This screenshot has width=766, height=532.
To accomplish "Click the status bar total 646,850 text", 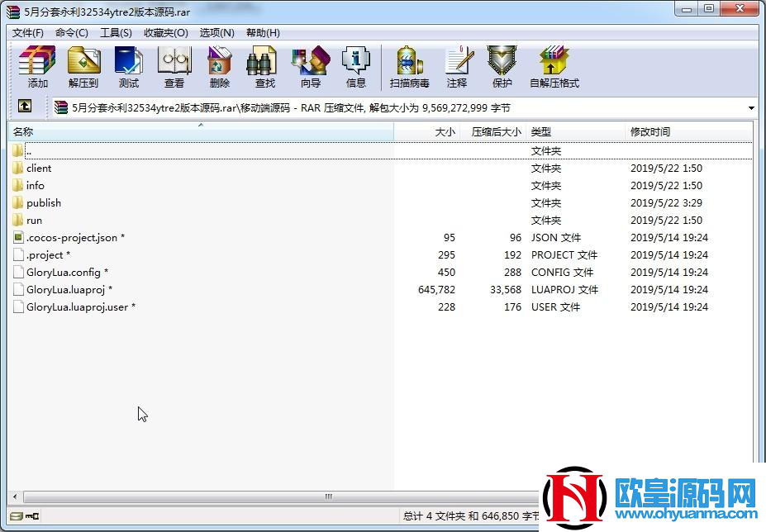I will [x=472, y=515].
